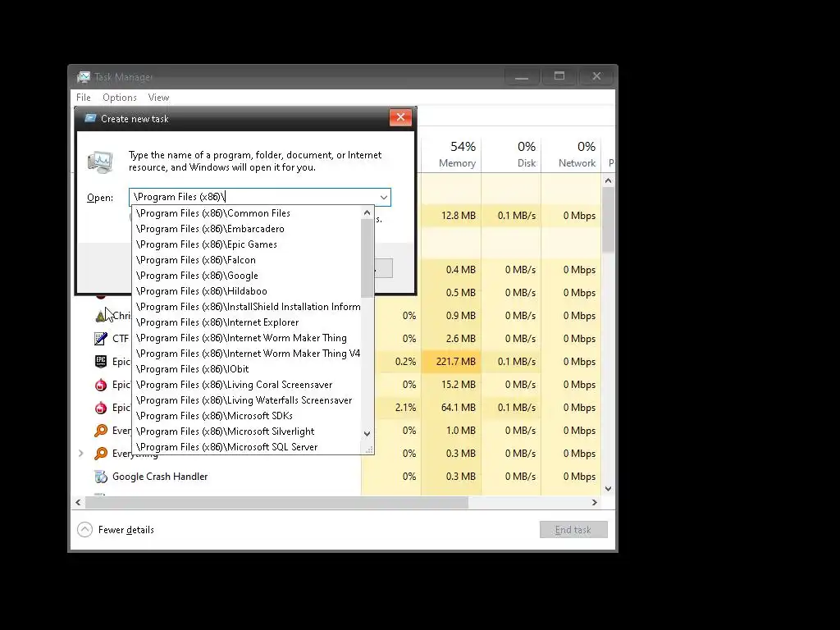Click the Create new task dialog title icon

90,118
